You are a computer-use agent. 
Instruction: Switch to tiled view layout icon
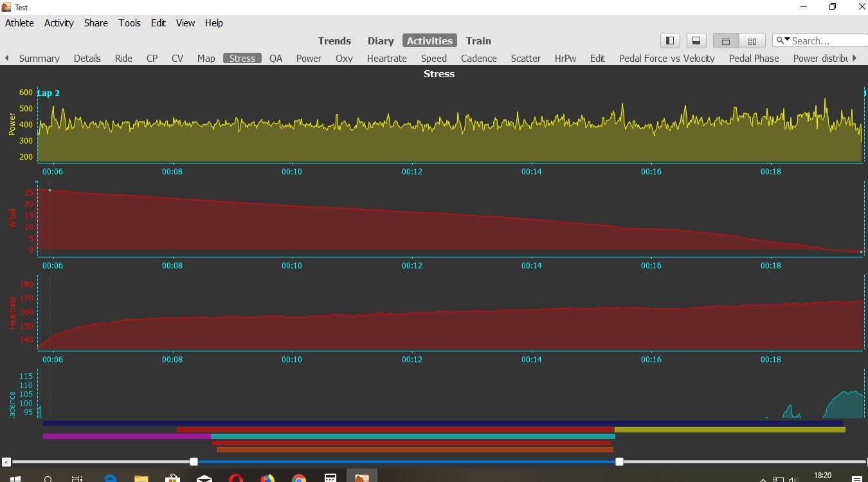[x=752, y=41]
